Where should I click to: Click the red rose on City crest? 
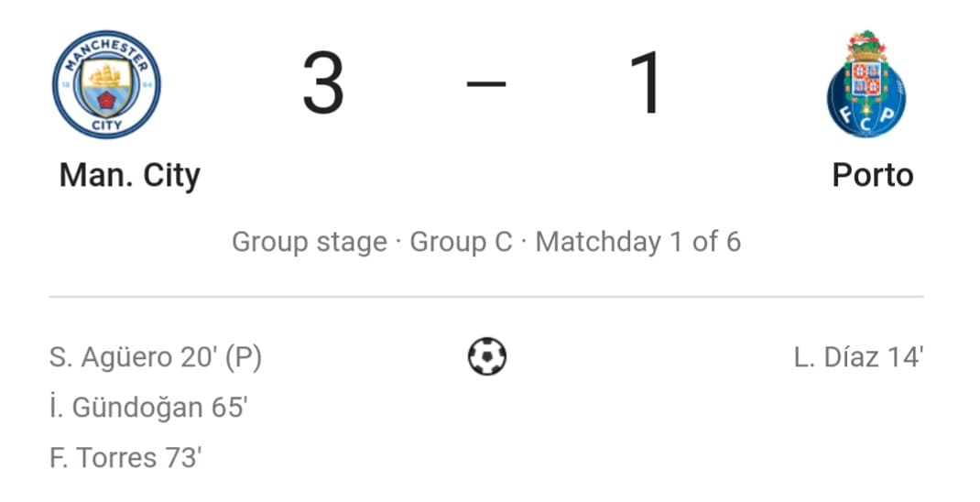pos(107,100)
